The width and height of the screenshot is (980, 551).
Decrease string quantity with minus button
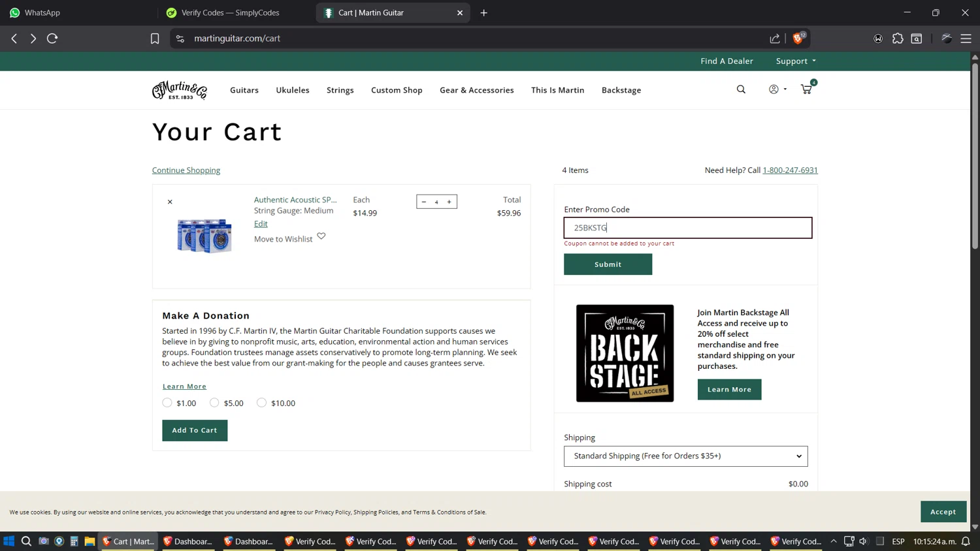(424, 202)
